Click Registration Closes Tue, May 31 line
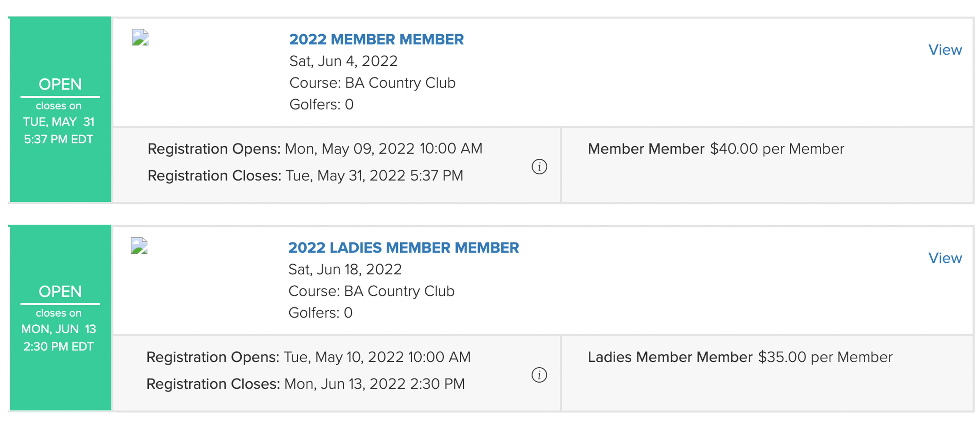The width and height of the screenshot is (980, 425). [305, 176]
